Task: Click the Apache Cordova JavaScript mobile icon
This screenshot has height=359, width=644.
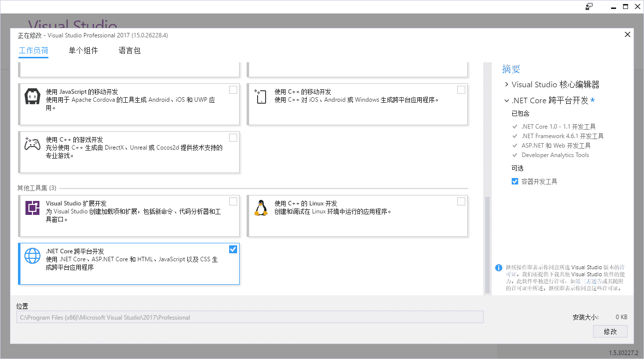Action: point(32,96)
